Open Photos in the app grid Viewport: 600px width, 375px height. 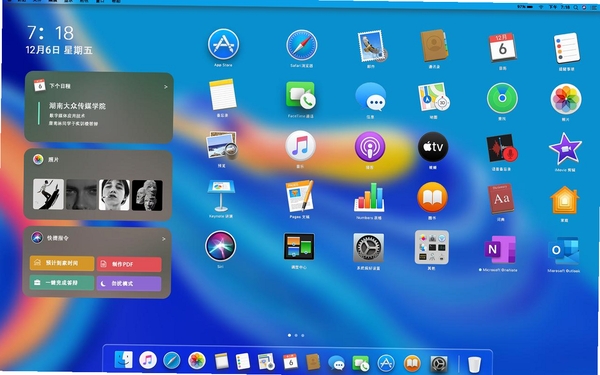click(x=566, y=99)
